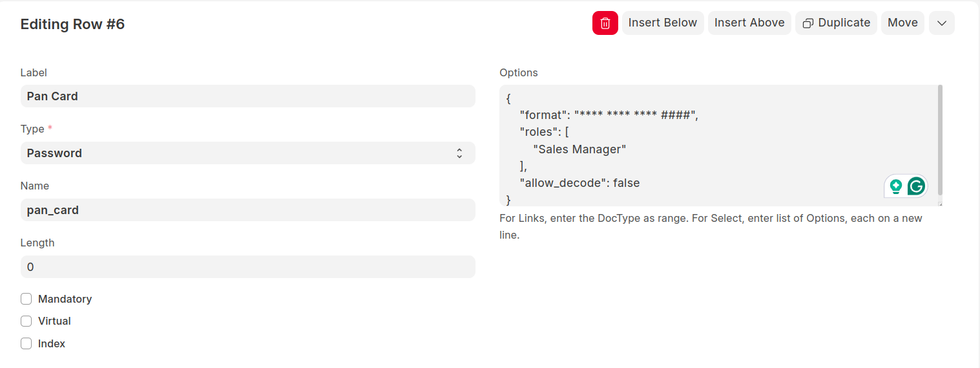Click the Options textarea vertical scrollbar

click(939, 139)
